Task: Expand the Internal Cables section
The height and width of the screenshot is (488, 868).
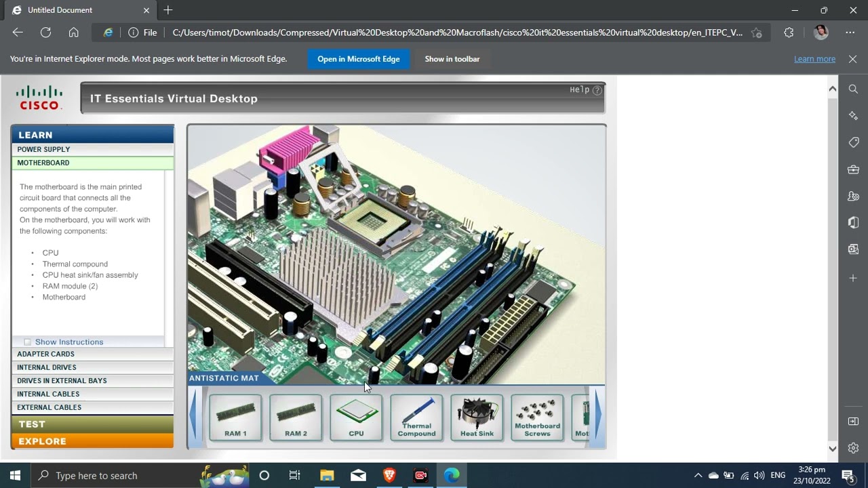Action: tap(92, 394)
